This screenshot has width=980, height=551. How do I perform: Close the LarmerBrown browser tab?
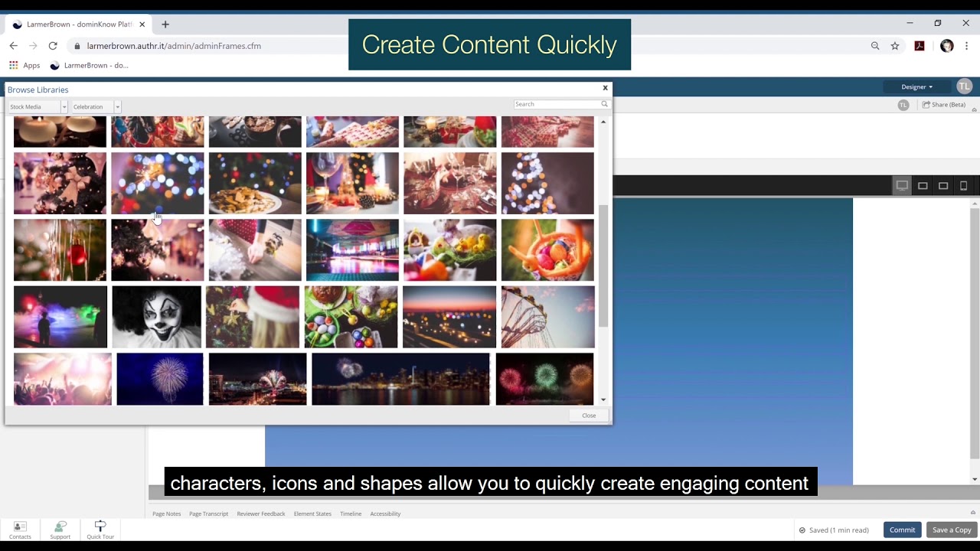pyautogui.click(x=142, y=24)
